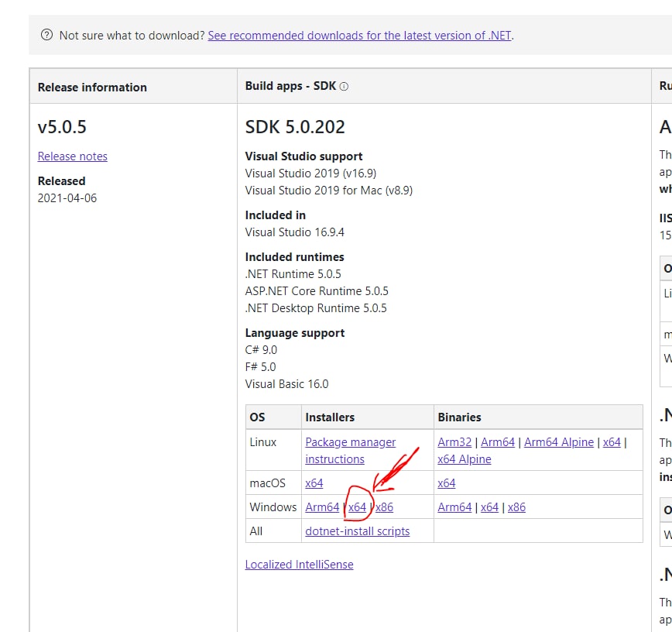Download Linux Arm32 binaries
Screen dimensions: 672x632
[454, 442]
